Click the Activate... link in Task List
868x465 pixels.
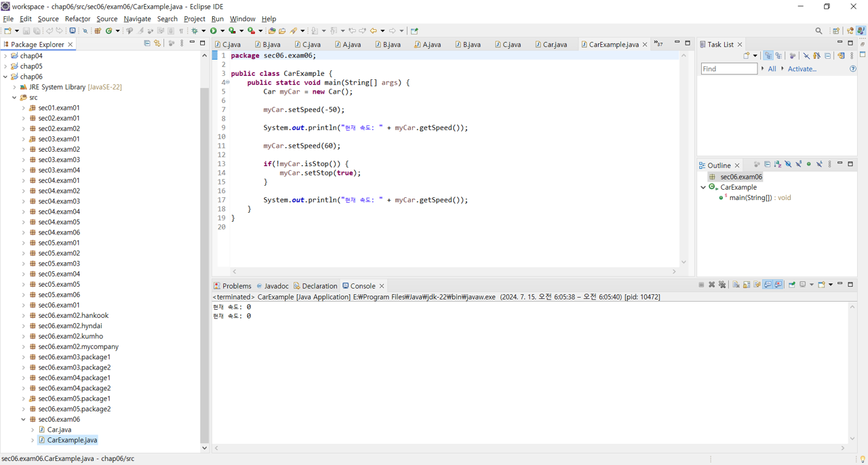click(802, 68)
